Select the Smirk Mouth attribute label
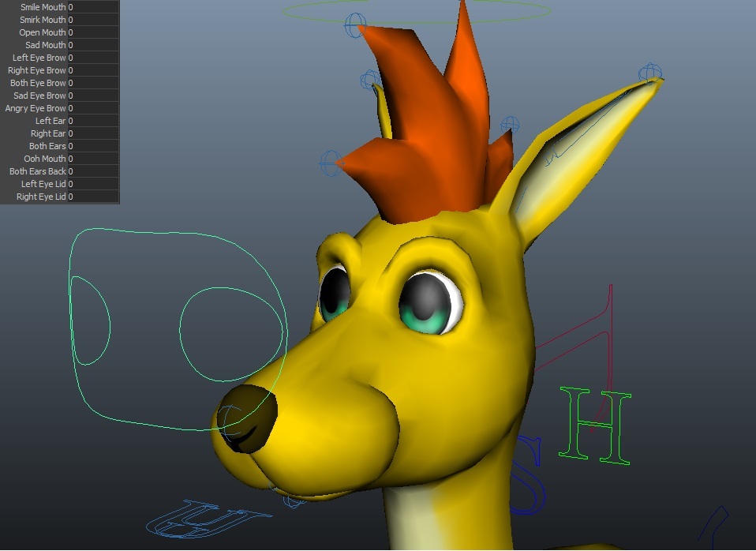756x551 pixels. coord(43,20)
